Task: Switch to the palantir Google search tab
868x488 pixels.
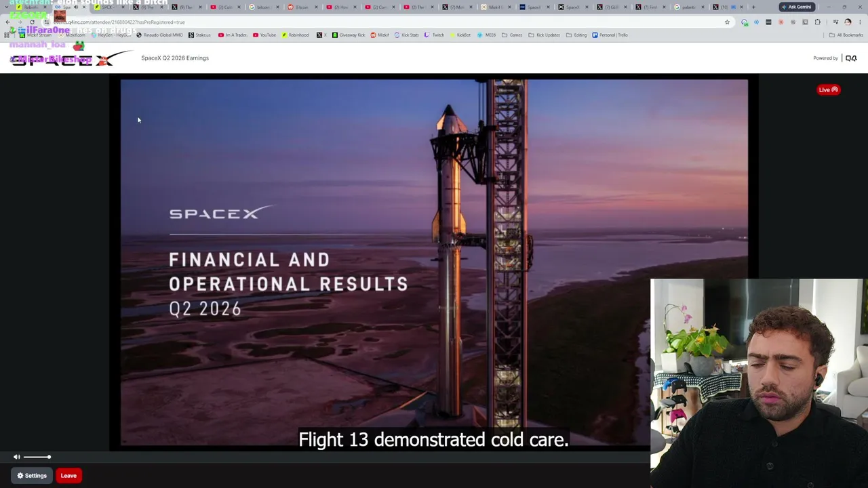Action: 689,7
